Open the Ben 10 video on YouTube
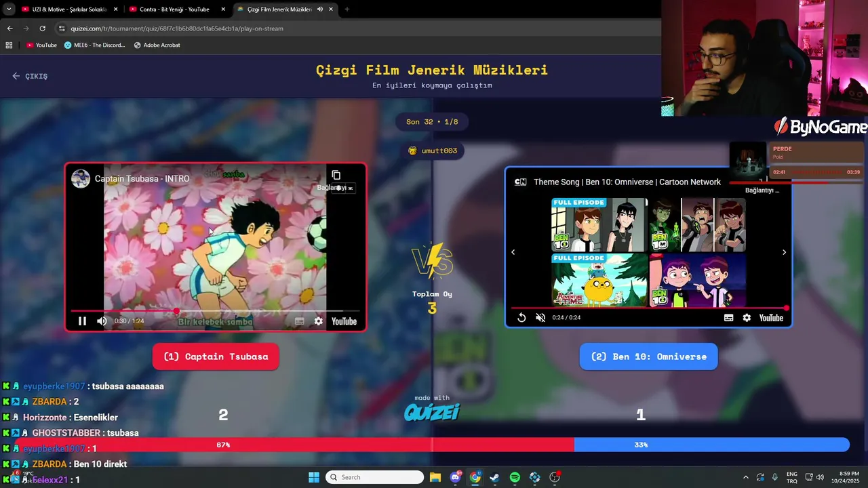The height and width of the screenshot is (488, 868). coord(771,318)
